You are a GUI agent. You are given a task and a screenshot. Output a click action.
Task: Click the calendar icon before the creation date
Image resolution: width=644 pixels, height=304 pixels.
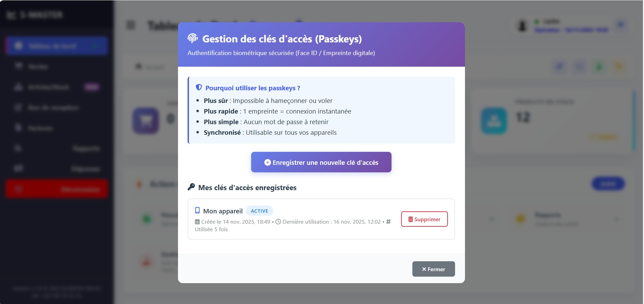(x=197, y=222)
